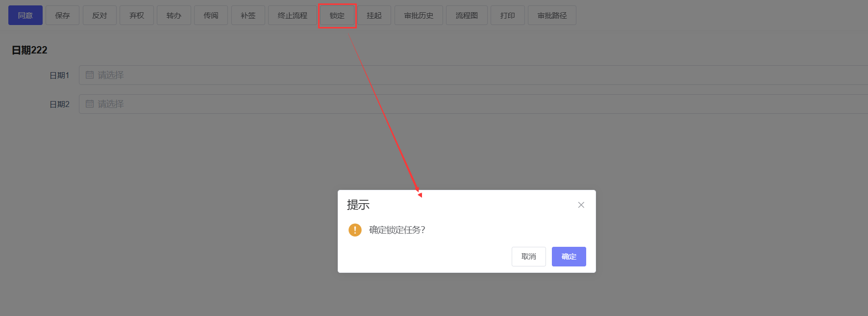Select the 补签 toolbar button

click(248, 15)
